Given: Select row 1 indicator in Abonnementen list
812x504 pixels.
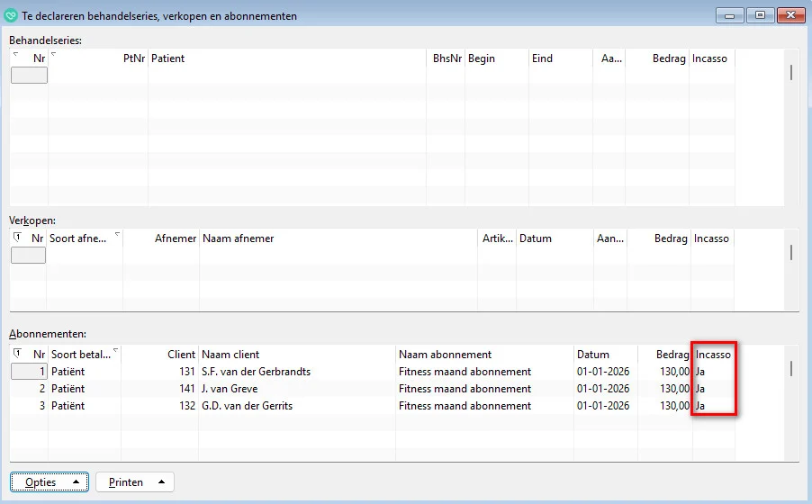Looking at the screenshot, I should coord(28,372).
